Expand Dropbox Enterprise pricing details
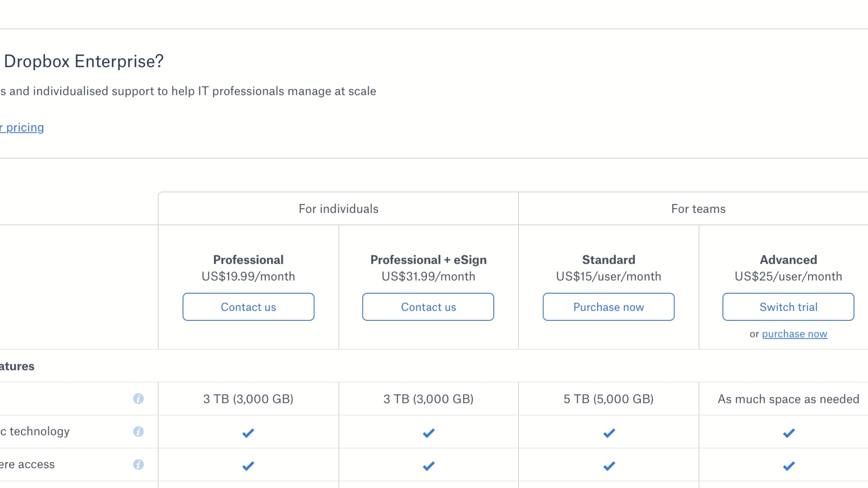The height and width of the screenshot is (488, 868). pyautogui.click(x=22, y=127)
